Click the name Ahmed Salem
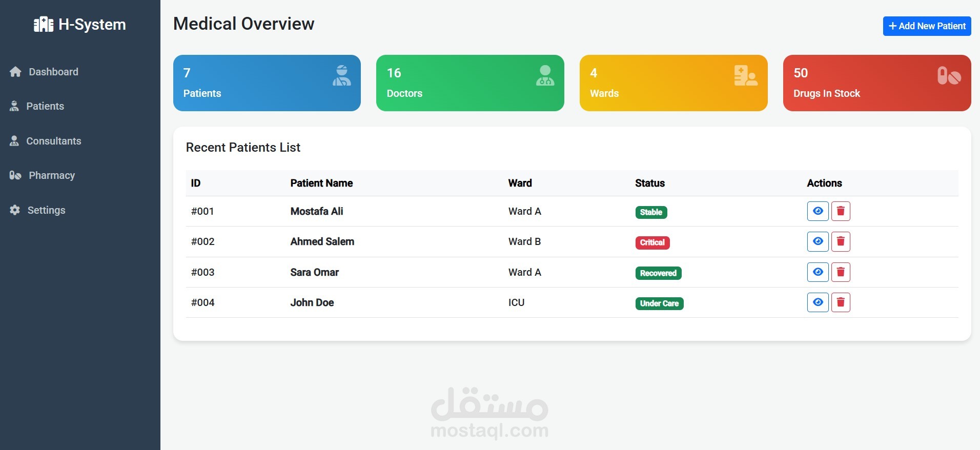This screenshot has width=980, height=450. [x=322, y=241]
